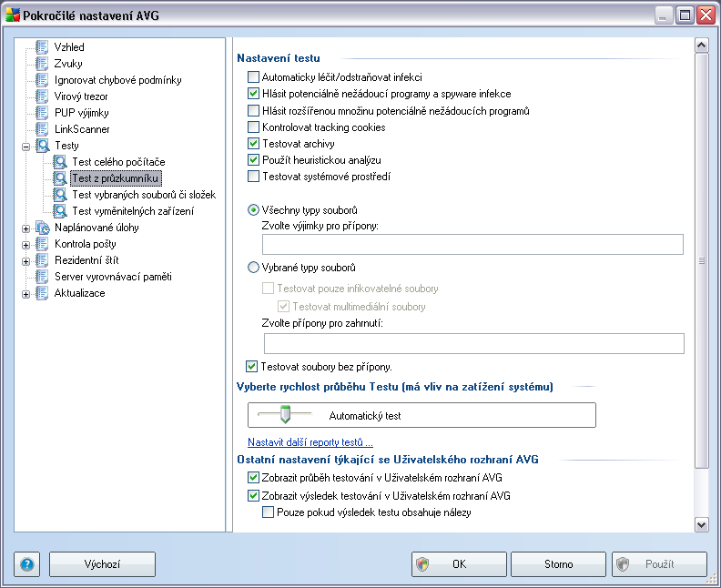The image size is (721, 588).
Task: Click the Test z průzkumníku scan icon
Action: pyautogui.click(x=60, y=178)
